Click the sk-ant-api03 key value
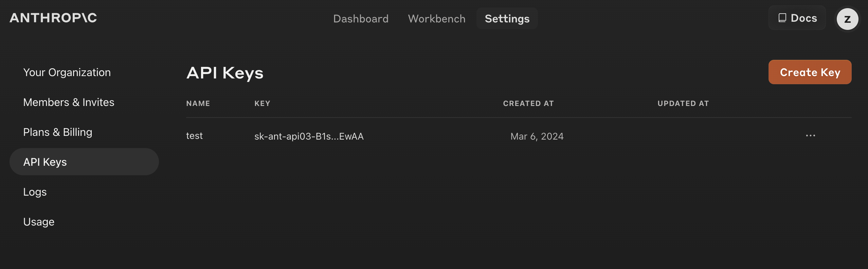The image size is (868, 269). click(x=309, y=136)
